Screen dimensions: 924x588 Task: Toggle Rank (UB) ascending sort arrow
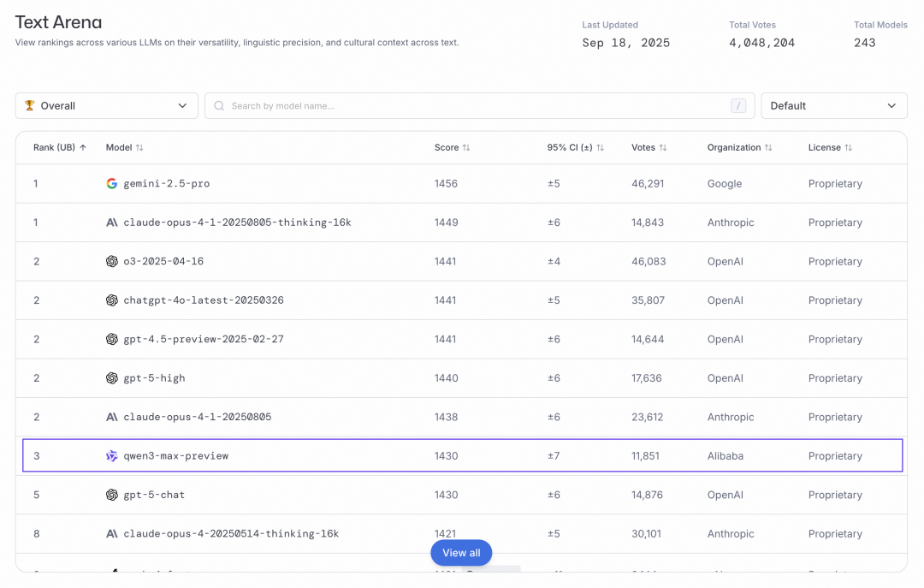(83, 148)
